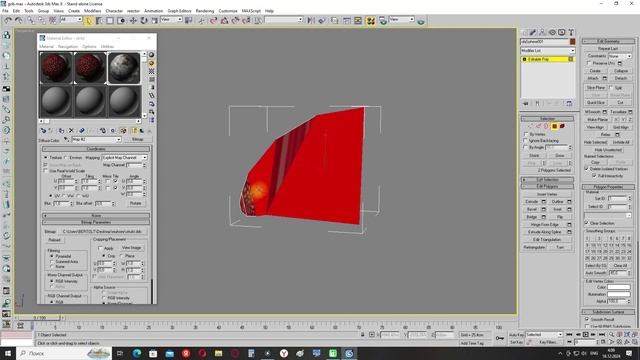The height and width of the screenshot is (360, 640).
Task: Activate the Select Object arrow tool
Action: click(x=89, y=20)
